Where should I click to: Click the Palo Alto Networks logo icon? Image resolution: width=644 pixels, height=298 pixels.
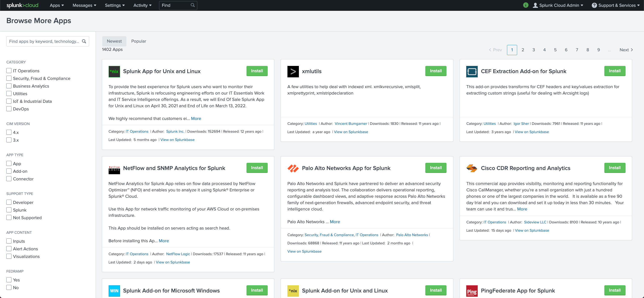[x=293, y=168]
